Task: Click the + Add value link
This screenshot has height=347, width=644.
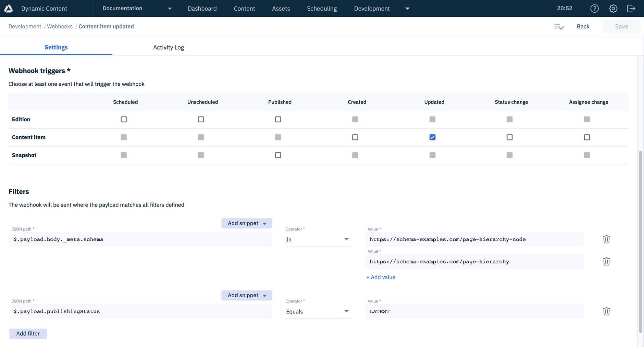Action: click(x=381, y=277)
